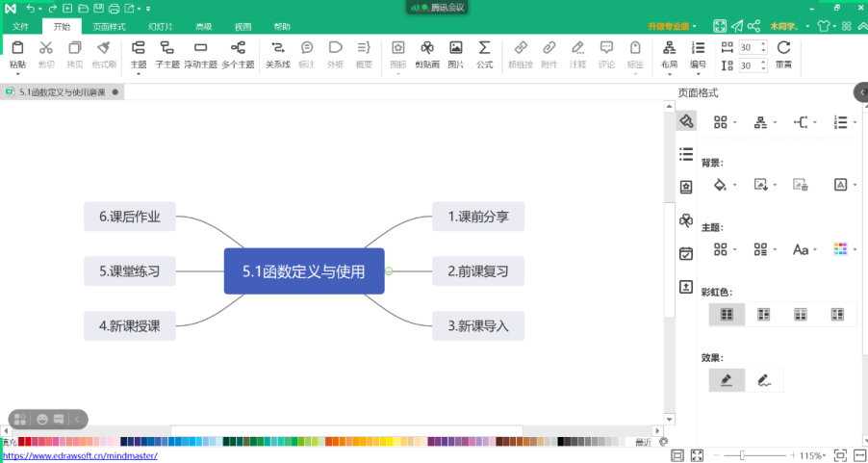Open the edrawsoft.cn mindmaster link
The width and height of the screenshot is (868, 463).
click(80, 456)
